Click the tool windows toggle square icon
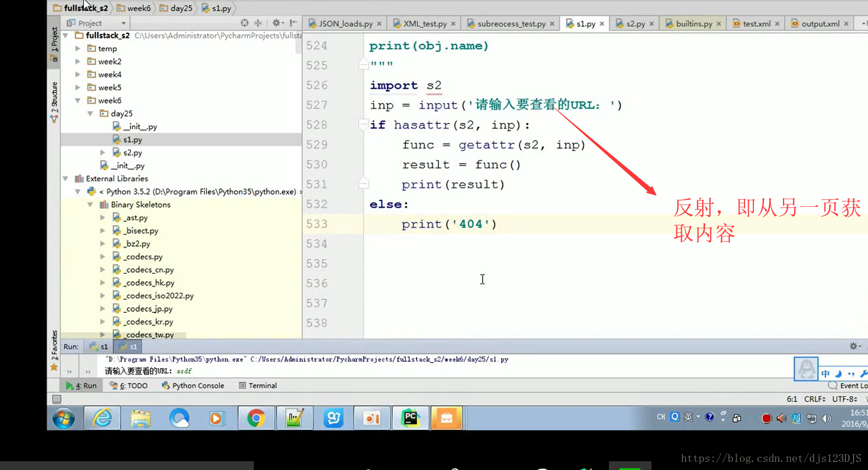The image size is (868, 470). click(x=56, y=399)
